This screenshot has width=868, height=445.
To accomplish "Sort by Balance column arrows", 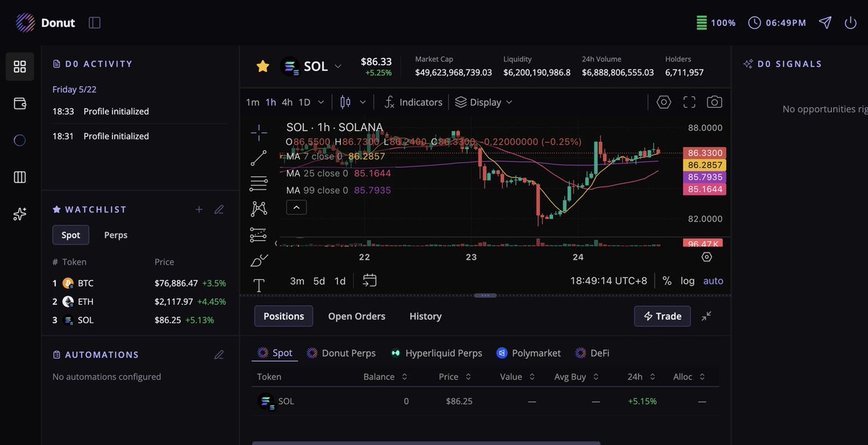I will point(404,377).
